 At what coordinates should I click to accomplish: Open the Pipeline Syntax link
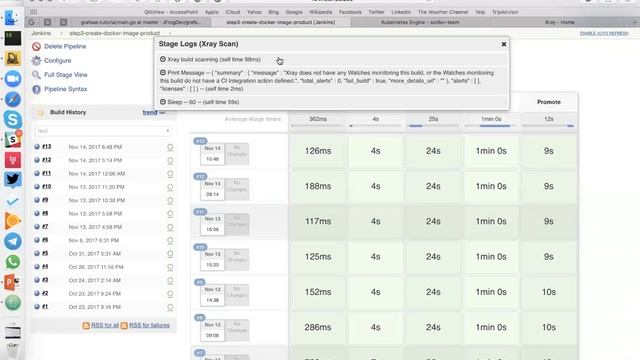[x=65, y=89]
